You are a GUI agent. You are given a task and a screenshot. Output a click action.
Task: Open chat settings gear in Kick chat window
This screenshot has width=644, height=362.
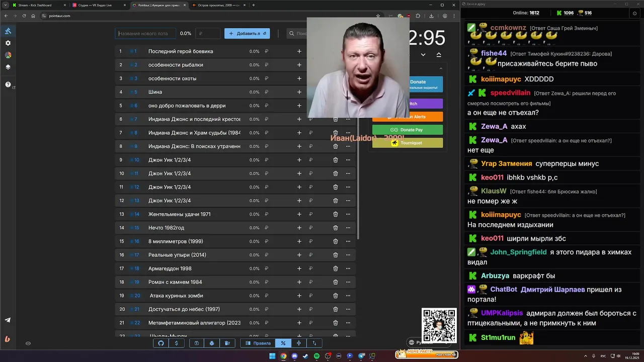coord(634,13)
